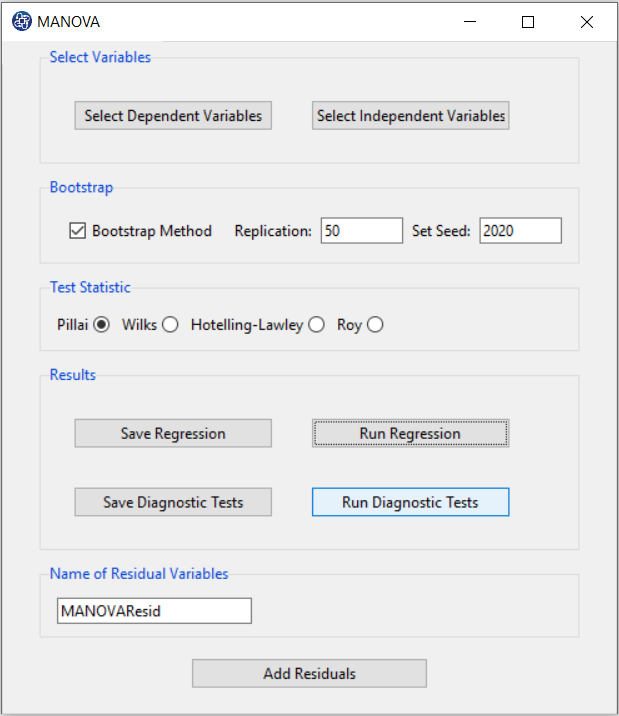Open Select Dependent Variables dialog
619x716 pixels.
click(x=173, y=116)
